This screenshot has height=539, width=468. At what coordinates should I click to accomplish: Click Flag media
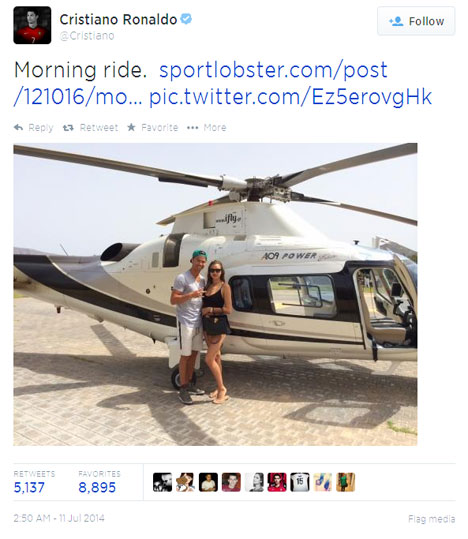432,519
